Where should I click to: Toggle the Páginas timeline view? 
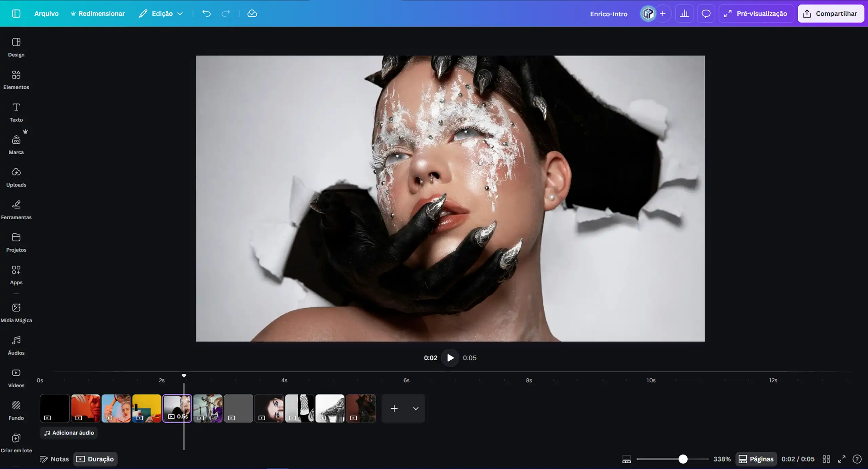pos(756,459)
